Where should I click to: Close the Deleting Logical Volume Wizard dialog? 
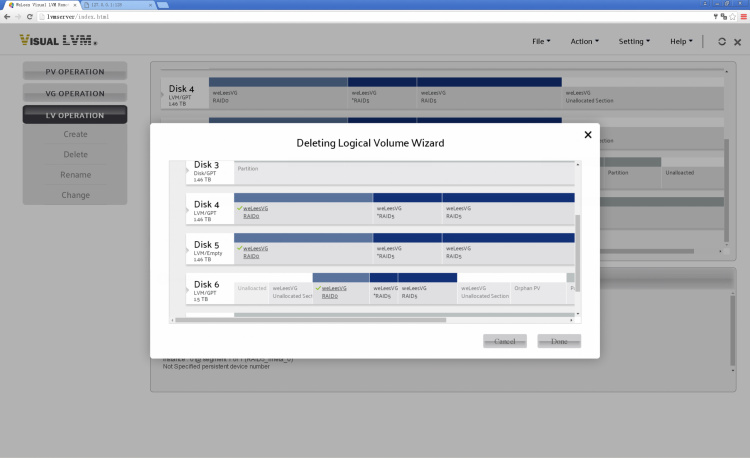pos(587,135)
